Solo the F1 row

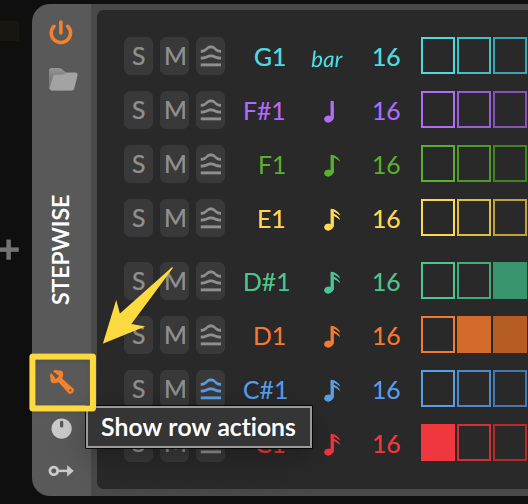tap(138, 164)
